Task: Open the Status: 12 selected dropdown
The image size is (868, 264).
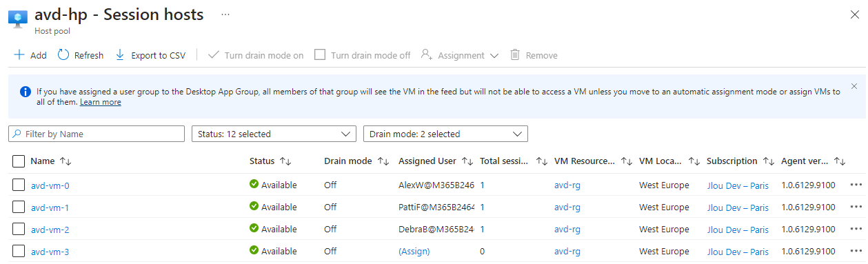Action: [274, 134]
